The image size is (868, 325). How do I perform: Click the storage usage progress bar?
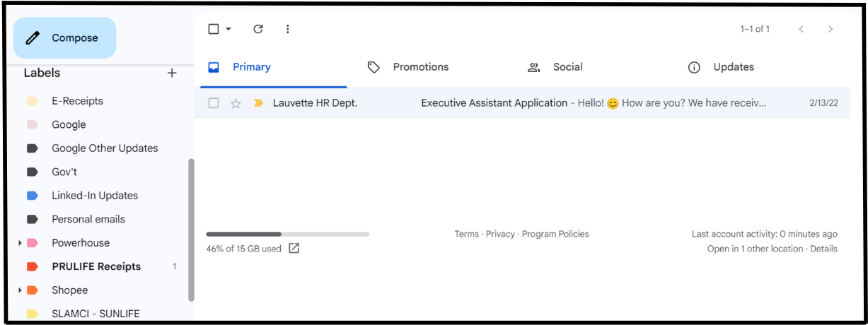pyautogui.click(x=287, y=234)
